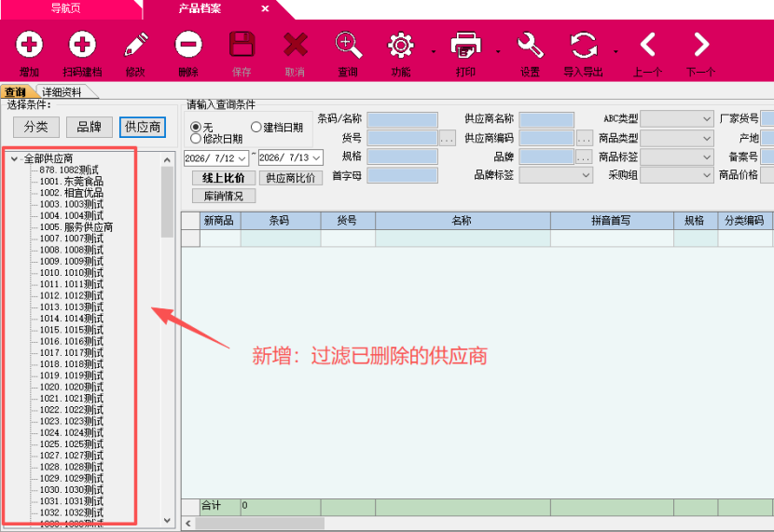Click the 分类编码 column header

pos(744,221)
